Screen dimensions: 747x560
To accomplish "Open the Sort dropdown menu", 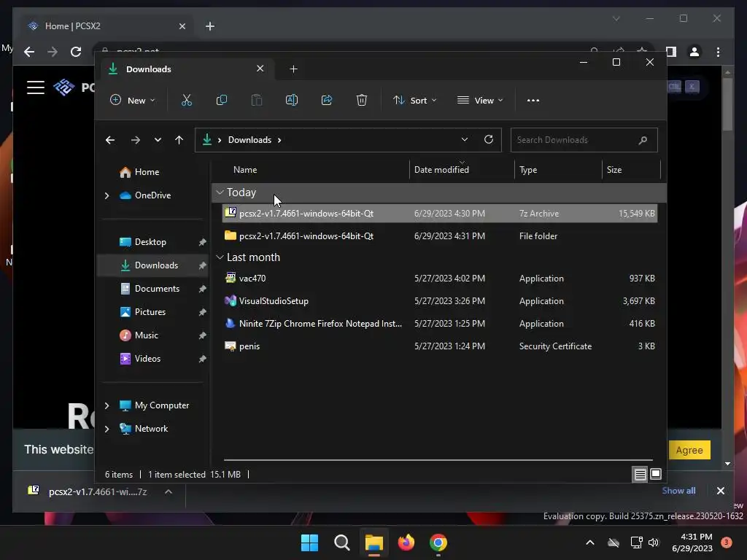I will (x=414, y=101).
